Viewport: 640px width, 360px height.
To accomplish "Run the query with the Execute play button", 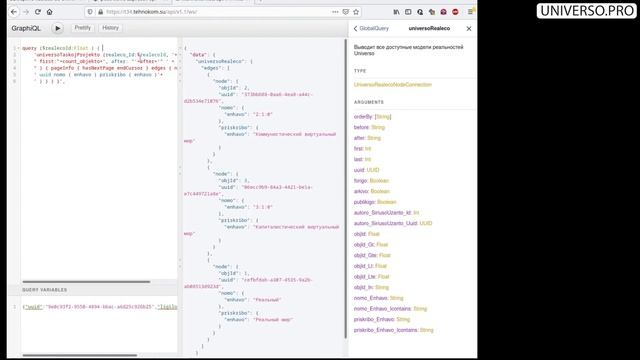I will [x=58, y=28].
